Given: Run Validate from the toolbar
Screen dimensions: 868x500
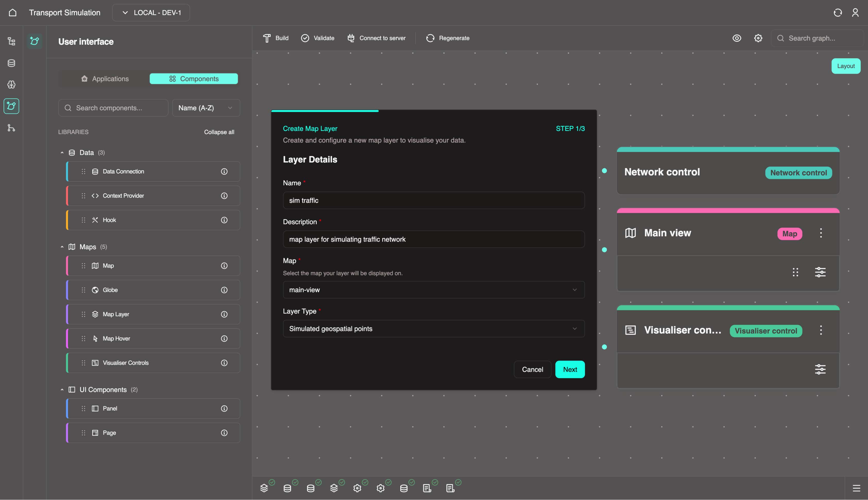Looking at the screenshot, I should pyautogui.click(x=317, y=38).
